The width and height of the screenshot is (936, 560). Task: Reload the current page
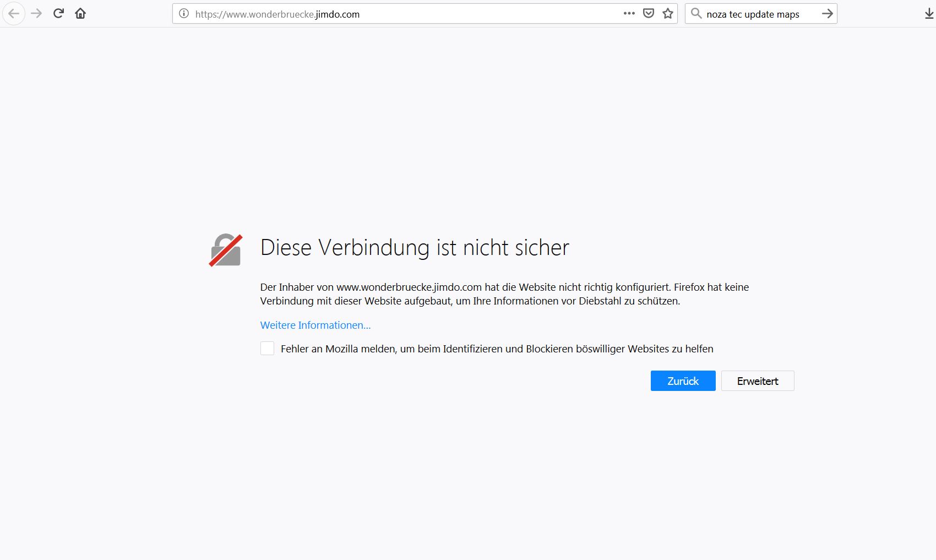point(58,14)
